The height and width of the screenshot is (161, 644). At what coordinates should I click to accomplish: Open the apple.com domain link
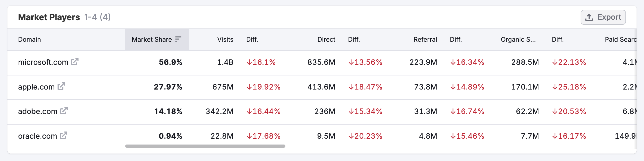click(x=36, y=87)
